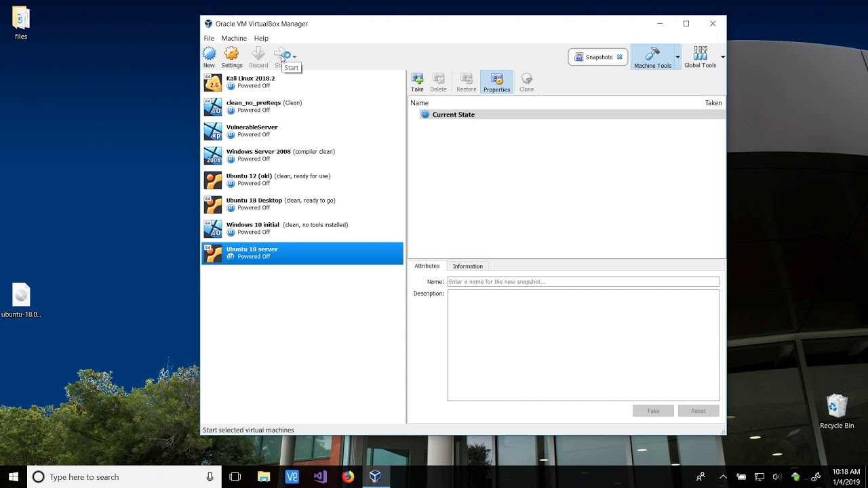
Task: Click the Ubuntu 18 Desktop OS icon
Action: pyautogui.click(x=213, y=205)
